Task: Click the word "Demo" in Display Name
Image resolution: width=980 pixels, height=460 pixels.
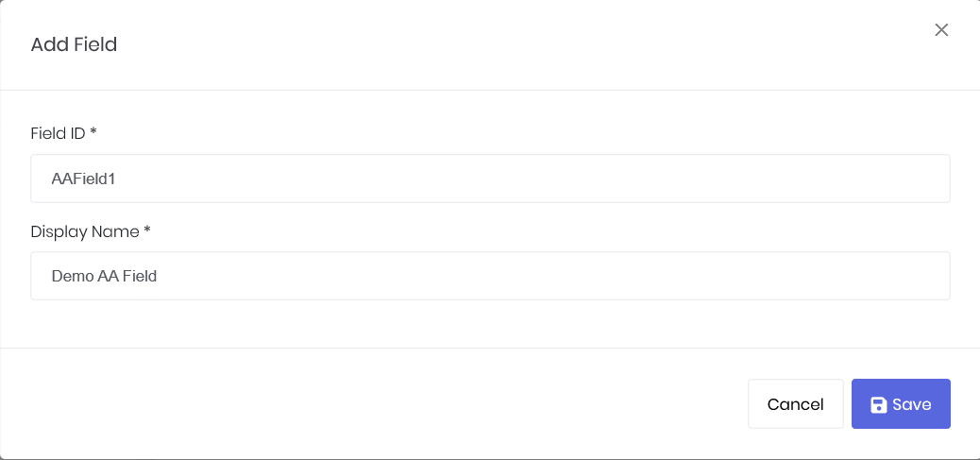Action: click(72, 276)
